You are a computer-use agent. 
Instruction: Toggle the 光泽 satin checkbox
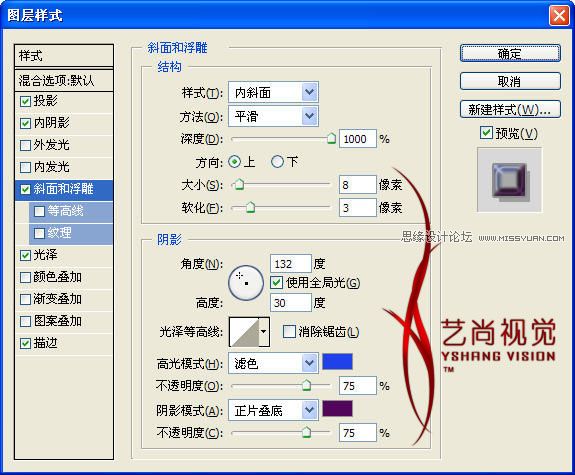[25, 255]
